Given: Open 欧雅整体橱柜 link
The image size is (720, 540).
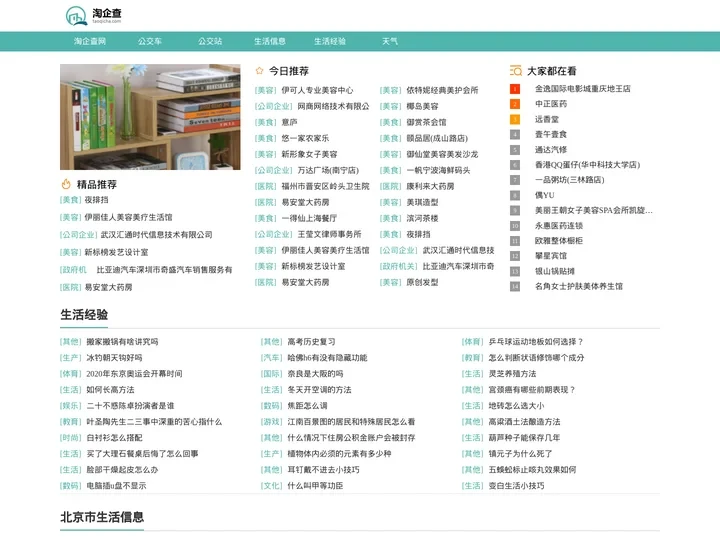Looking at the screenshot, I should tap(559, 241).
